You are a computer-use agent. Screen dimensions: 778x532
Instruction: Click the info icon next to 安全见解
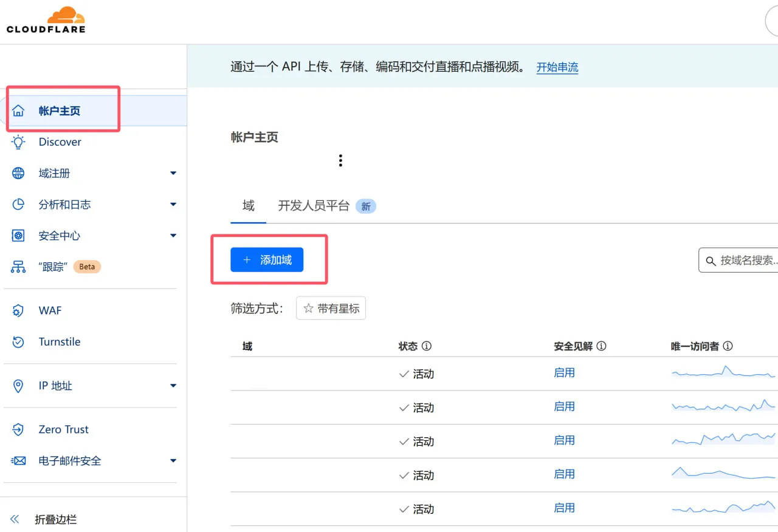coord(601,346)
